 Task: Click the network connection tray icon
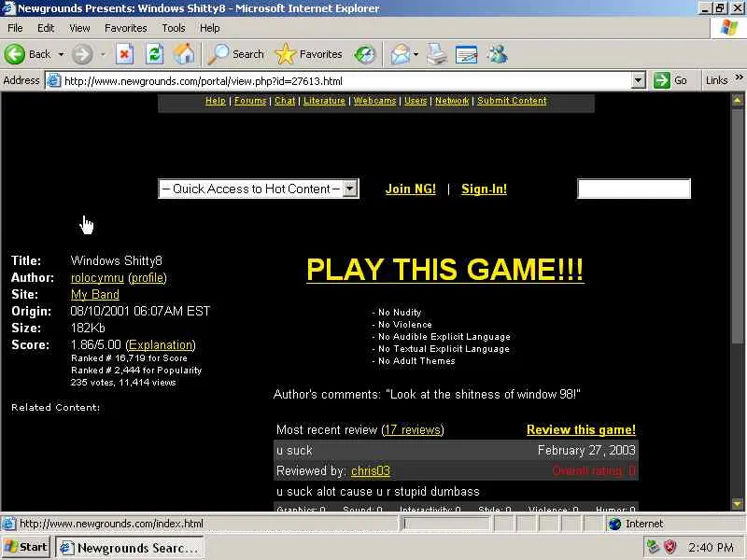click(x=653, y=547)
